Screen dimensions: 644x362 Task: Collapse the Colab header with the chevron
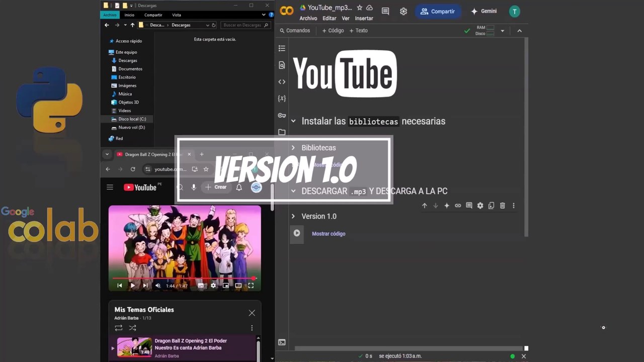(520, 31)
